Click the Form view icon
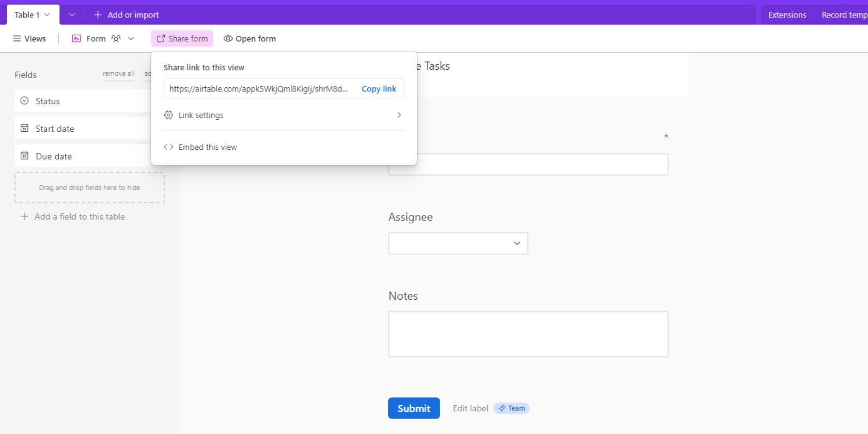The width and height of the screenshot is (868, 434). tap(76, 39)
